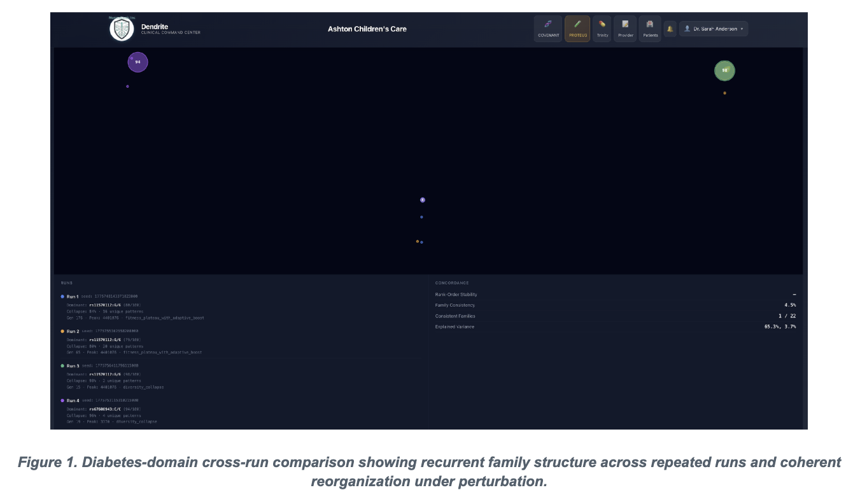
Task: Click the small purple dot below the 94 bubble
Action: click(127, 87)
